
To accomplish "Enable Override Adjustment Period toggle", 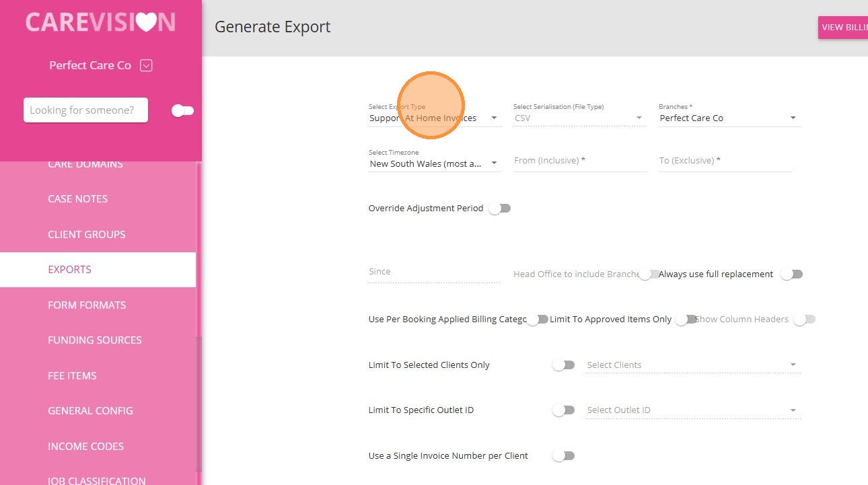I will (500, 209).
